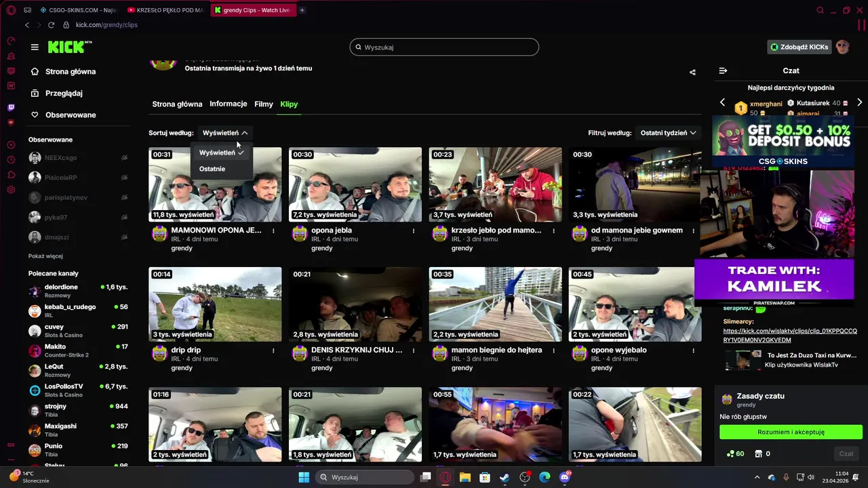This screenshot has height=488, width=868.
Task: Open three-dot menu for drip drip clip
Action: [x=273, y=350]
